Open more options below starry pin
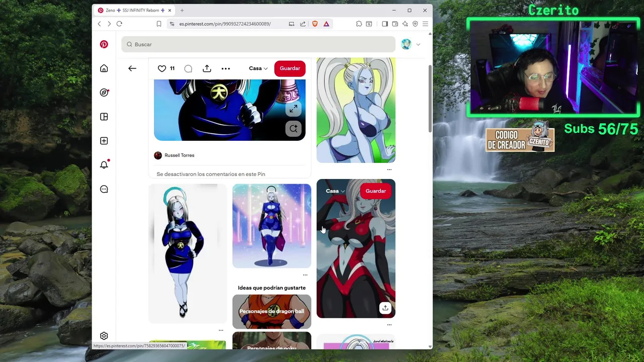 [305, 275]
